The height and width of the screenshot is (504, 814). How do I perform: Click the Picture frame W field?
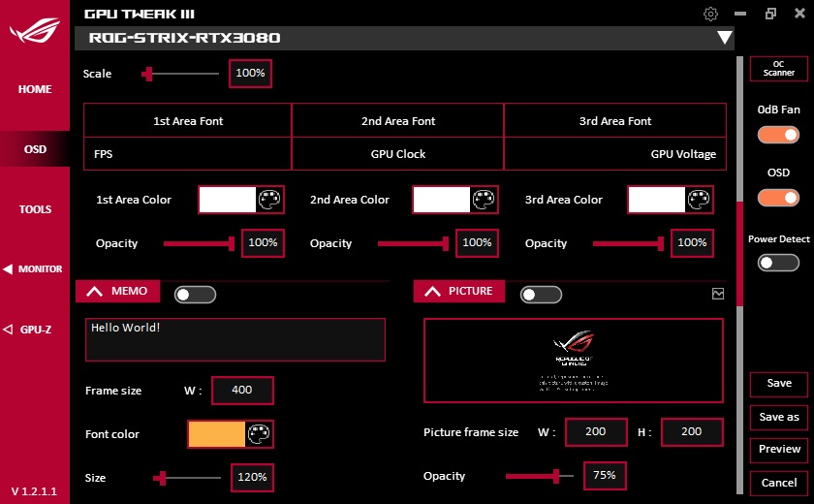[x=596, y=432]
